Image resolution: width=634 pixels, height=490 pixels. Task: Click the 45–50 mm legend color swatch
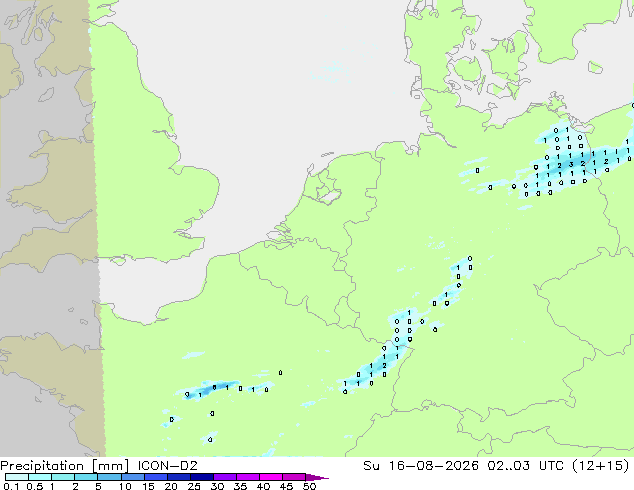click(294, 477)
